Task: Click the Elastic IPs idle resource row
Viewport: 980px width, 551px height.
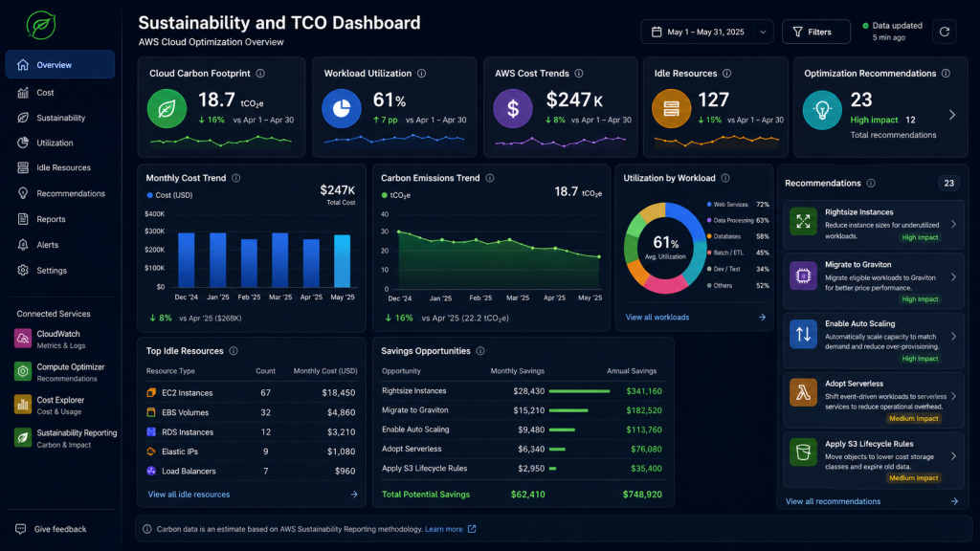Action: point(252,452)
